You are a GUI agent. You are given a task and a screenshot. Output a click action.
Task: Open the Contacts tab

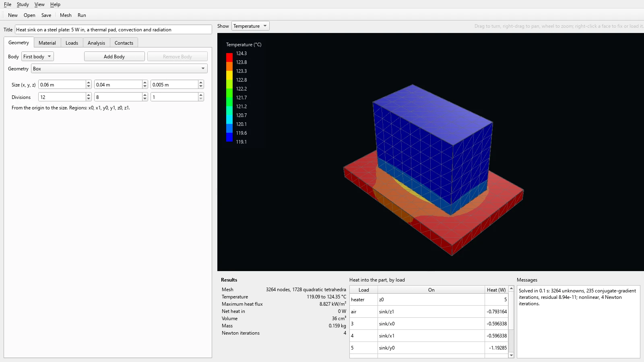(124, 43)
